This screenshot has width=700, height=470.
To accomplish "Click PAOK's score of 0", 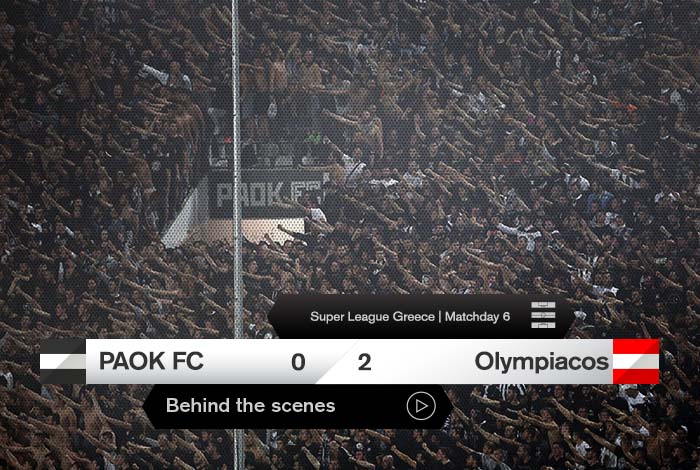I will click(298, 362).
